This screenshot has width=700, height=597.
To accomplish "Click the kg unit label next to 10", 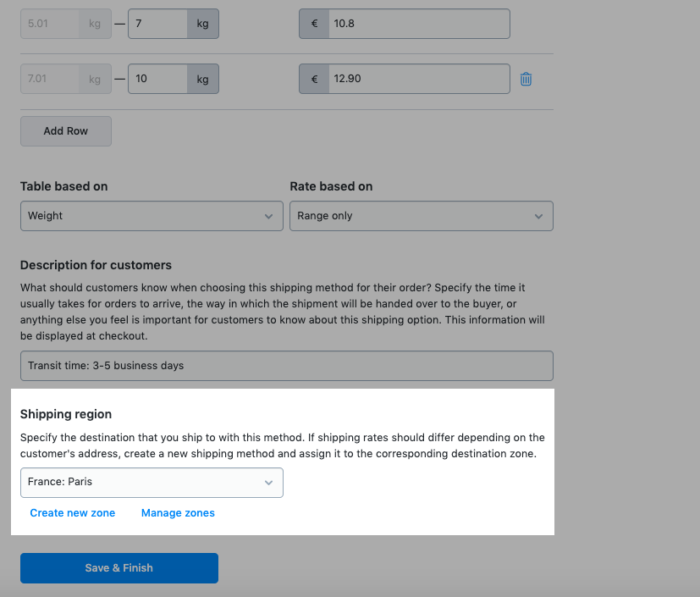I will tap(202, 79).
